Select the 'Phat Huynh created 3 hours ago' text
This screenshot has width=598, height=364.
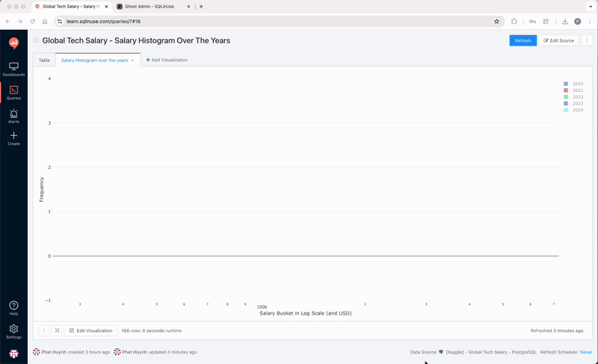[x=75, y=352]
